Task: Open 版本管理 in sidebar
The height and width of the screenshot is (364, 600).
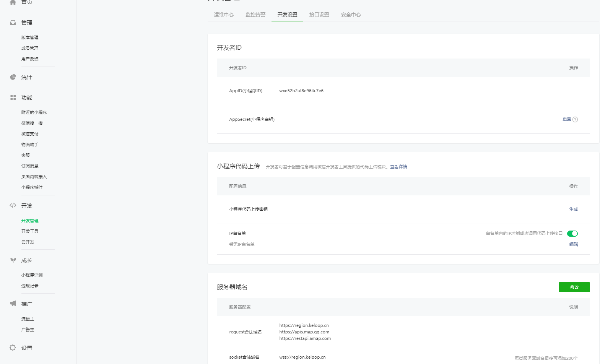Action: coord(30,37)
